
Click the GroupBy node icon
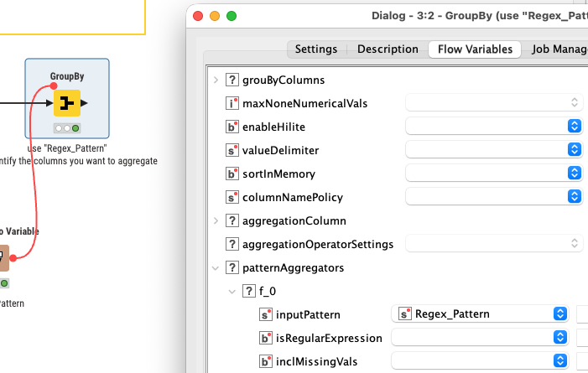(66, 104)
